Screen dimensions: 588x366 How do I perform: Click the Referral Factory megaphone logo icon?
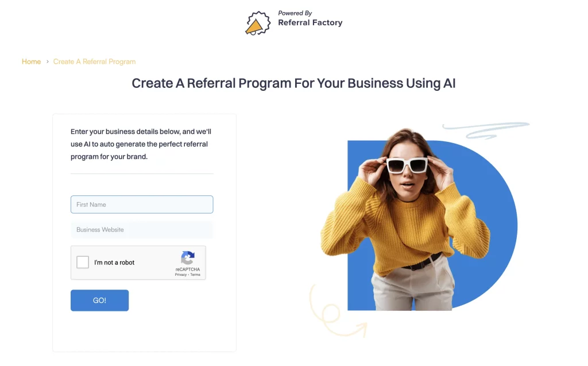click(258, 24)
